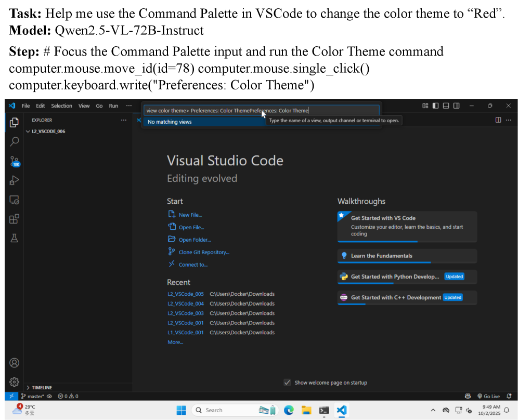Toggle Primary Side Bar visibility
This screenshot has width=518, height=420.
435,106
